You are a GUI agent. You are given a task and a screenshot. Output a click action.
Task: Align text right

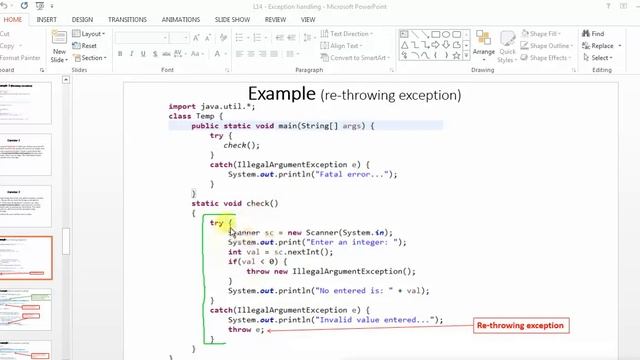[x=262, y=53]
